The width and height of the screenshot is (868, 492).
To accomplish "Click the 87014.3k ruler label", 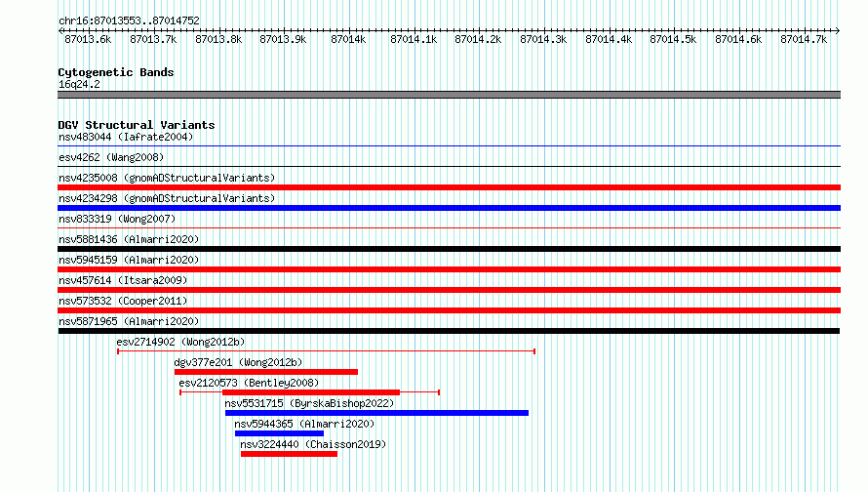I will click(x=543, y=39).
